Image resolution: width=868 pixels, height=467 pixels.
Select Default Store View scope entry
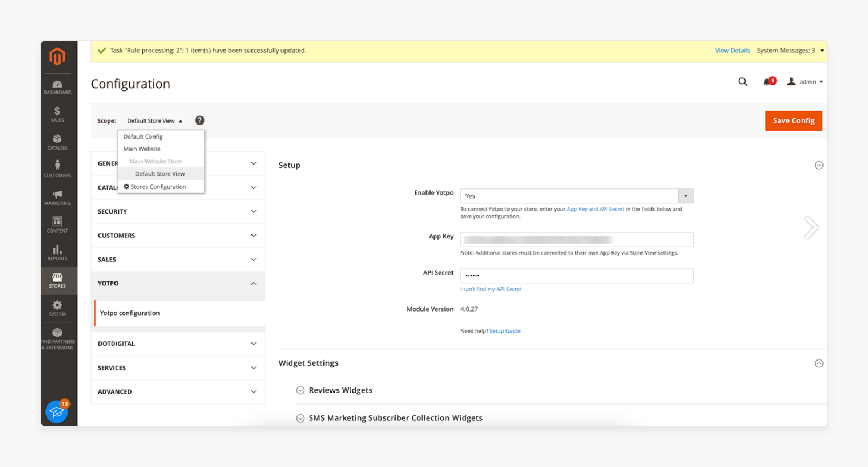161,174
